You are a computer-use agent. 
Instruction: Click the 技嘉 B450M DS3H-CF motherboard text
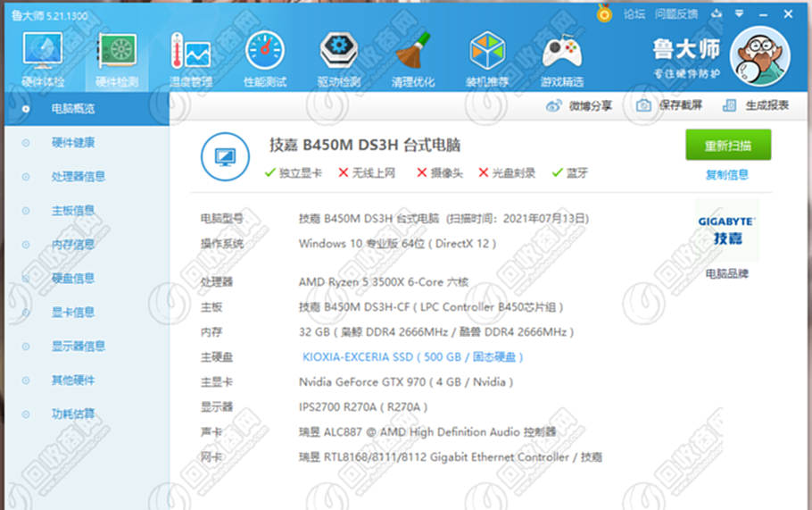pos(431,307)
